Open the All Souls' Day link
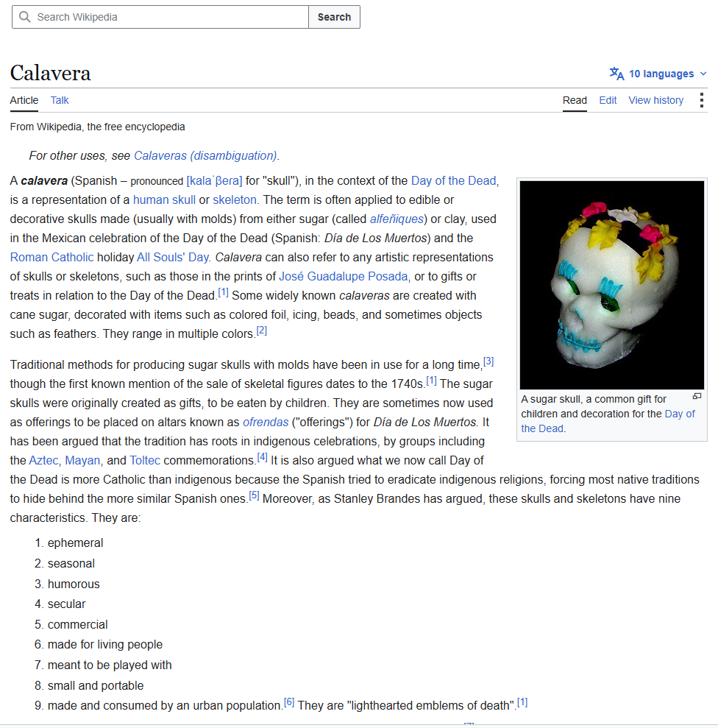 point(173,257)
